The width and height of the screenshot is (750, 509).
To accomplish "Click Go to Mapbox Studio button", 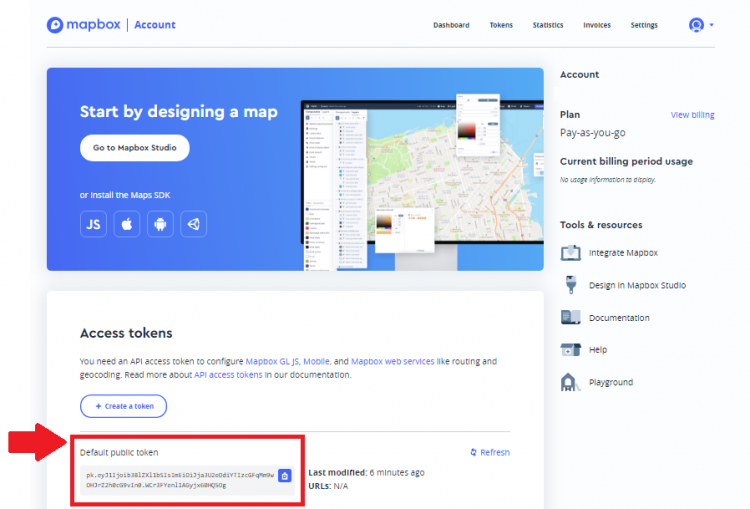I will coord(134,148).
